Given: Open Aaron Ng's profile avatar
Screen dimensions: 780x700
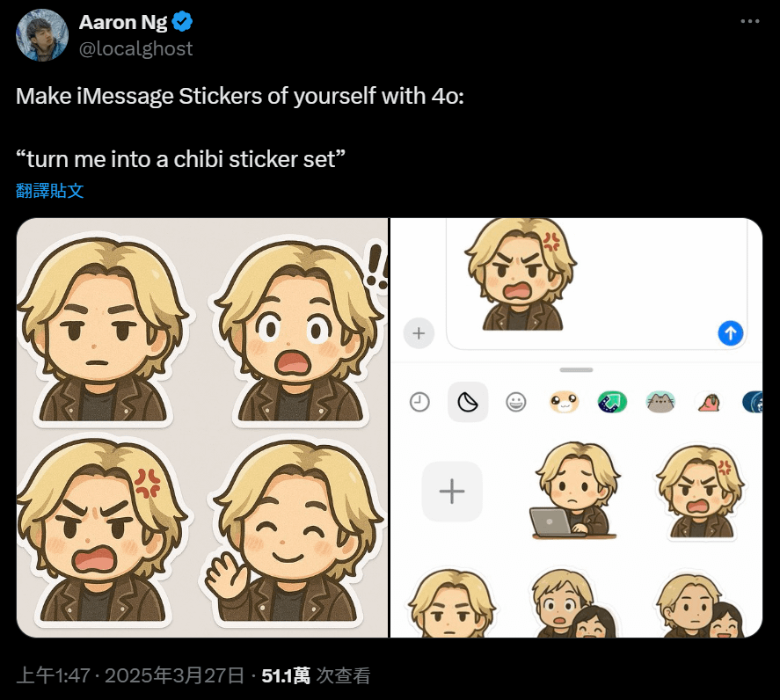Looking at the screenshot, I should point(42,35).
